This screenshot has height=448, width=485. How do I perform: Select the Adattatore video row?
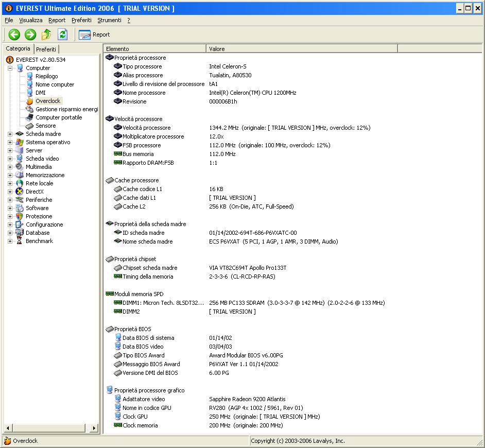pos(200,399)
